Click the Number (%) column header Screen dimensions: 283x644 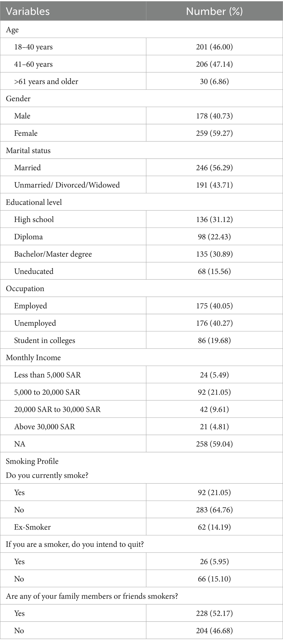click(214, 11)
